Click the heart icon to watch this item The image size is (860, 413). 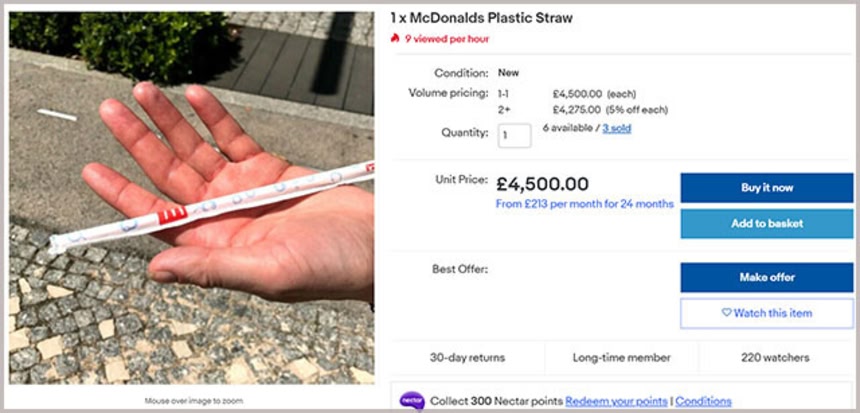point(727,313)
